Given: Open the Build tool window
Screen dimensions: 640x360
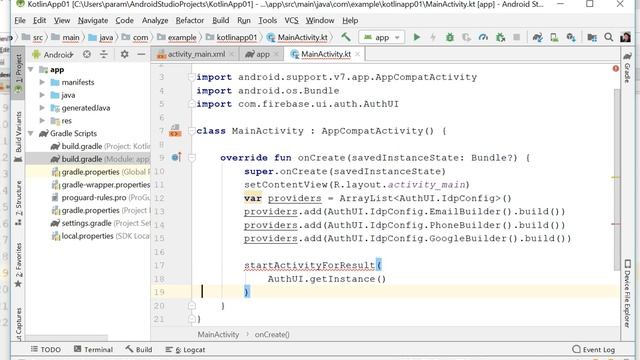Looking at the screenshot, I should tap(139, 349).
